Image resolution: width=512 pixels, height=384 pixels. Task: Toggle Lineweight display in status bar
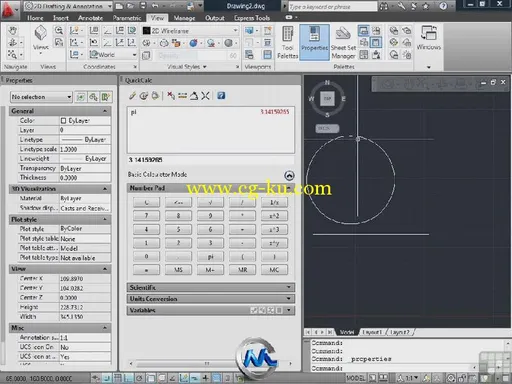point(205,378)
